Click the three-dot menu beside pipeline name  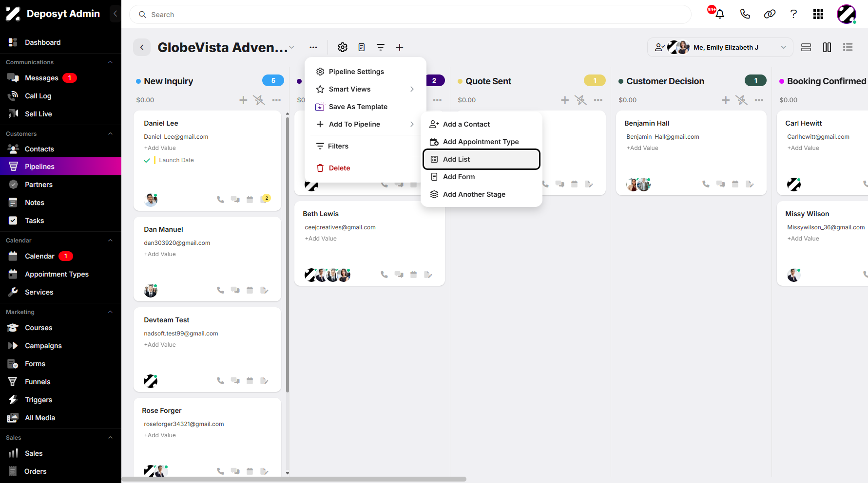coord(313,47)
